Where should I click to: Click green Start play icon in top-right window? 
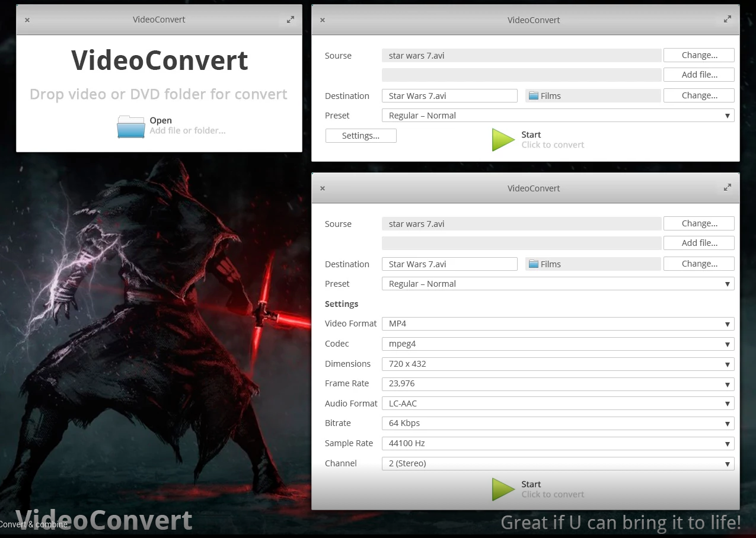tap(503, 140)
